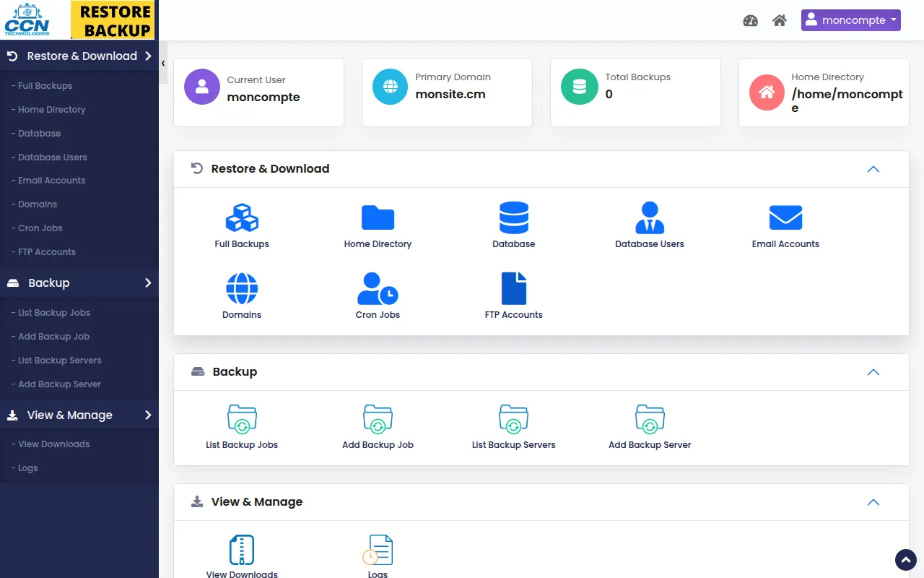Click the scroll-to-top arrow button
924x578 pixels.
[906, 560]
